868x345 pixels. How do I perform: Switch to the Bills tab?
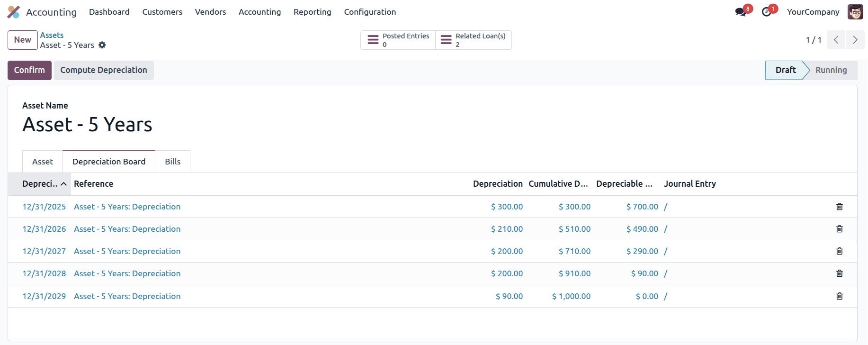coord(173,162)
